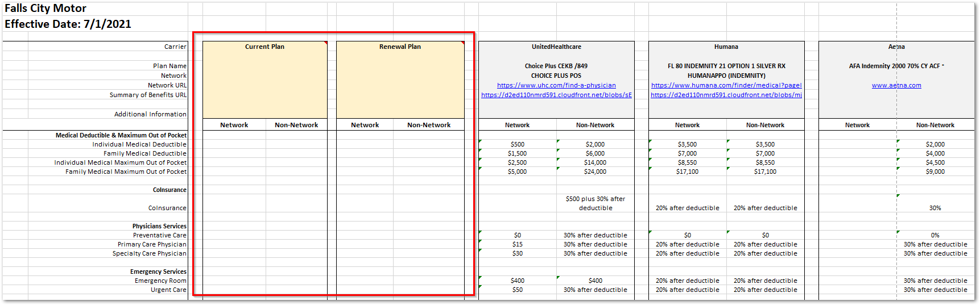The width and height of the screenshot is (980, 305).
Task: Select the 'Plan Name' row label
Action: (169, 66)
